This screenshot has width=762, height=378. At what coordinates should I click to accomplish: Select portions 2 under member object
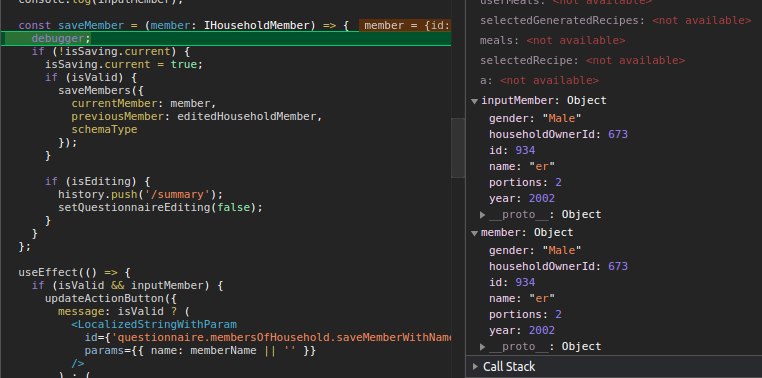pos(525,314)
